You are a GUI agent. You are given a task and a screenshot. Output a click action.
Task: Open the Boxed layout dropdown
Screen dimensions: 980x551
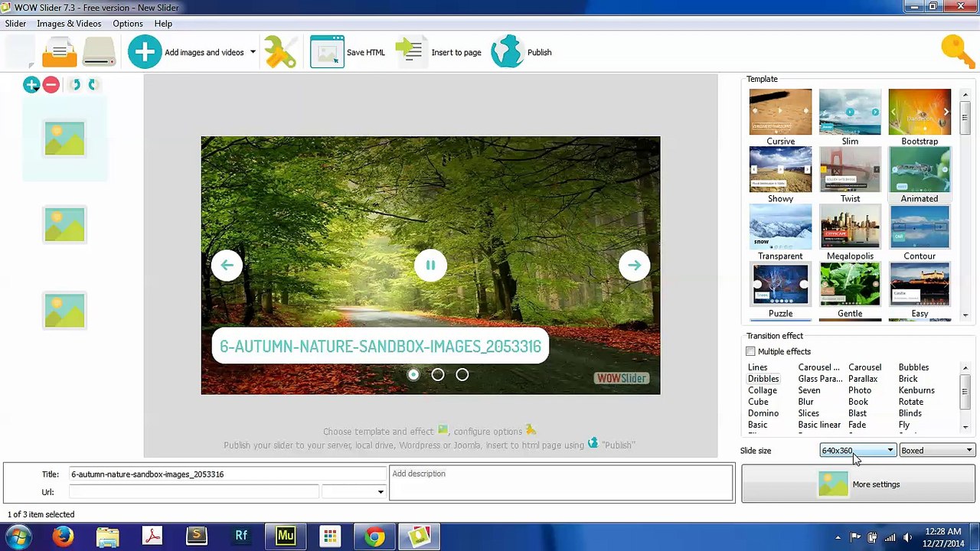click(x=937, y=451)
